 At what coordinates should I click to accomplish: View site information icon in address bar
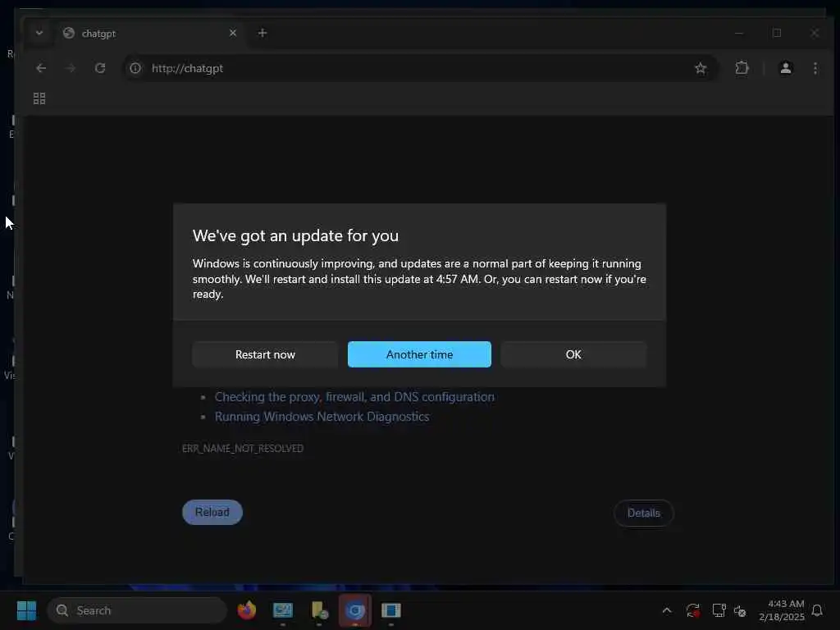point(135,69)
